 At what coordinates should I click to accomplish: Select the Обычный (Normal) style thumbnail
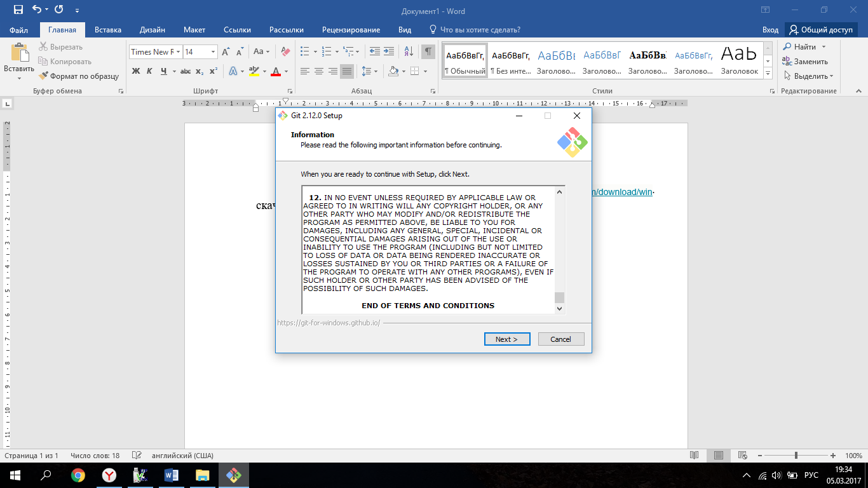point(465,61)
